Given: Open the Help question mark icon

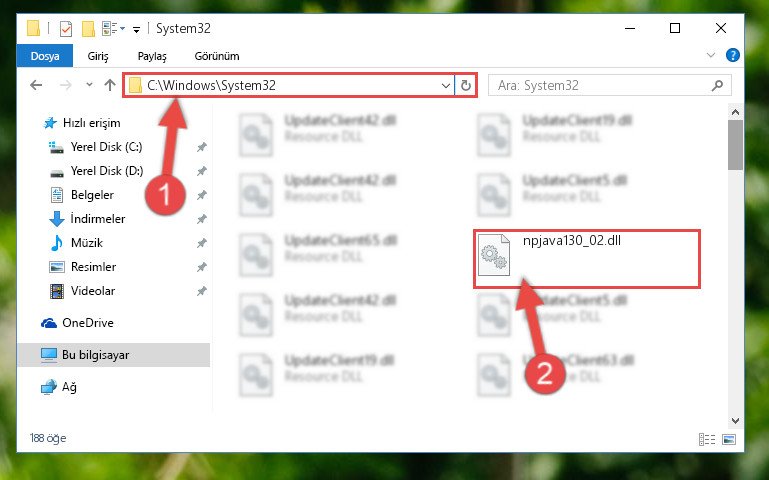Looking at the screenshot, I should (x=732, y=55).
